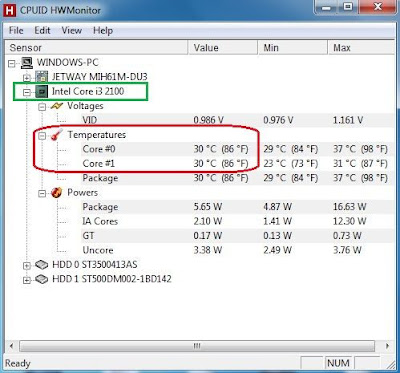Select the Uncore row label

pyautogui.click(x=98, y=250)
